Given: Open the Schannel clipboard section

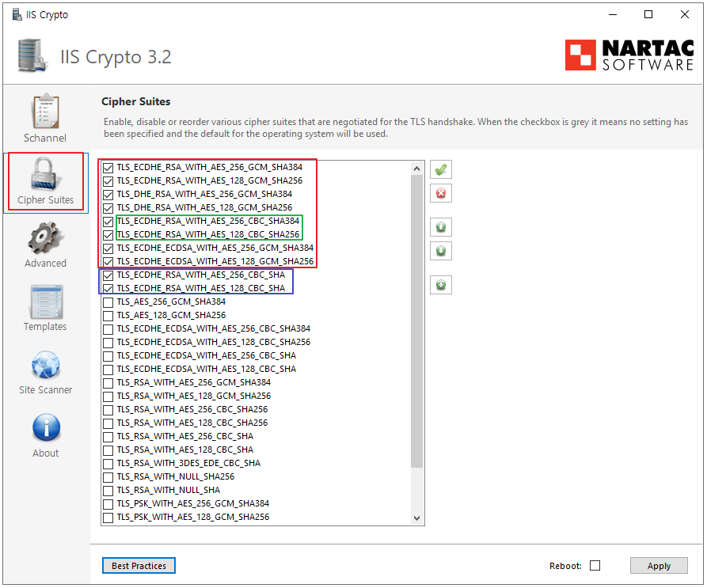Looking at the screenshot, I should click(45, 119).
